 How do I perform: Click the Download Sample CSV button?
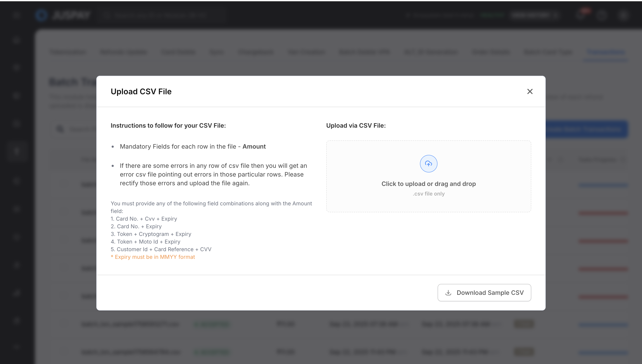(484, 292)
